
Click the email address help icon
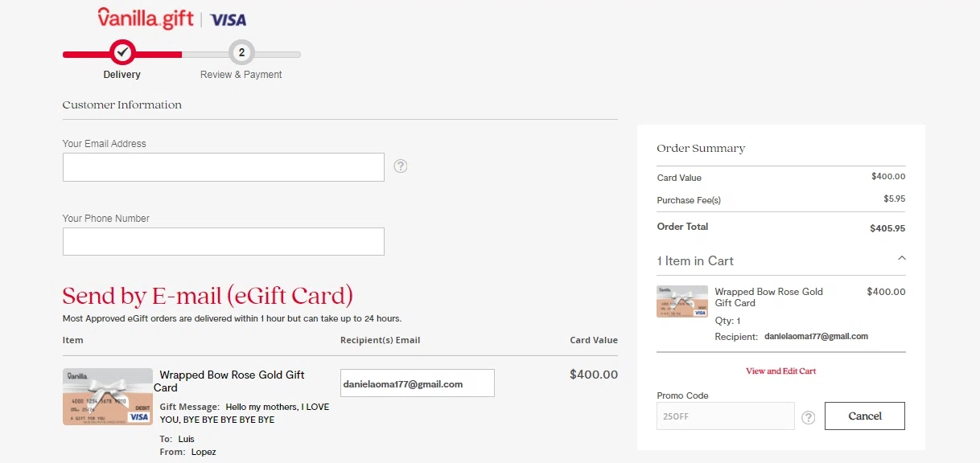(401, 166)
